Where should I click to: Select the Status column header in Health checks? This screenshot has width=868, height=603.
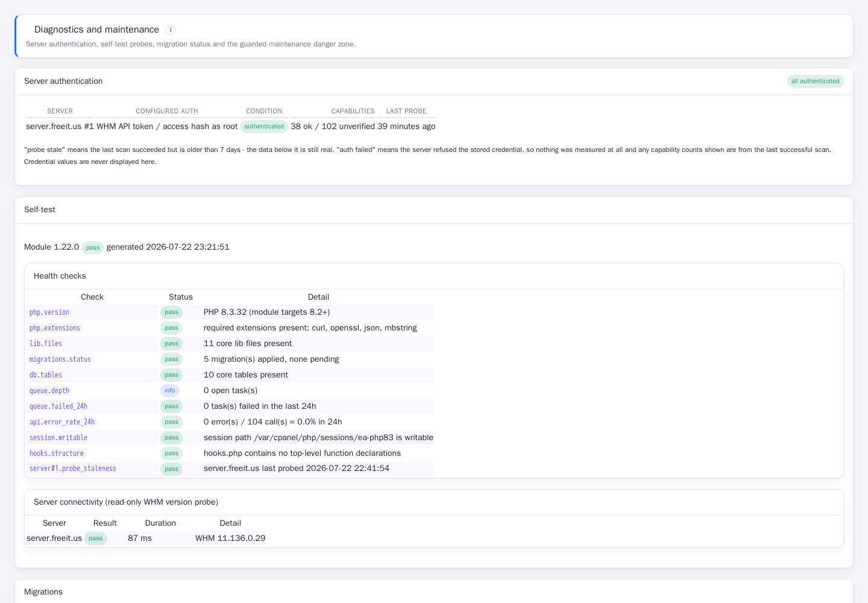pyautogui.click(x=181, y=297)
